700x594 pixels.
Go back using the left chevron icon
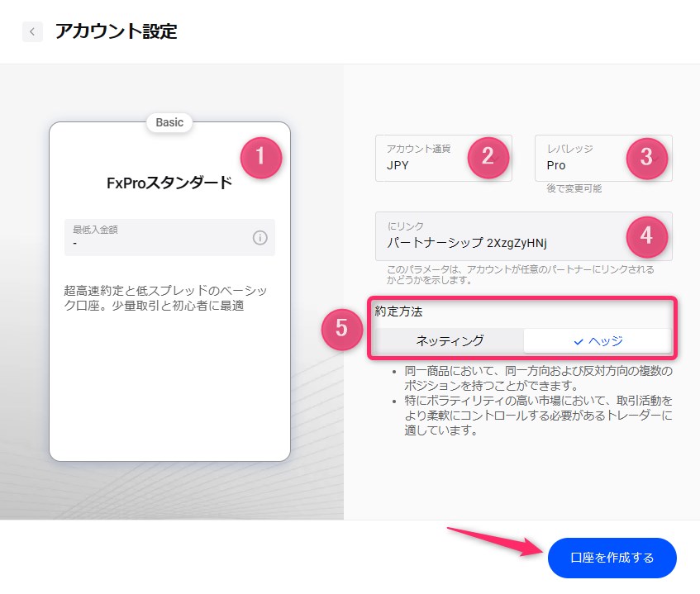click(x=32, y=32)
